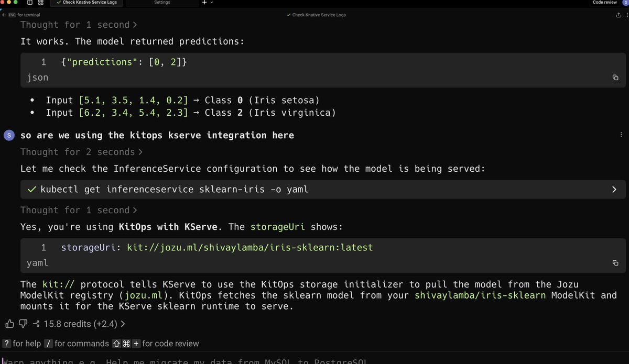The width and height of the screenshot is (629, 364).
Task: Expand 'Thought for 2 seconds' reasoning
Action: pos(81,152)
